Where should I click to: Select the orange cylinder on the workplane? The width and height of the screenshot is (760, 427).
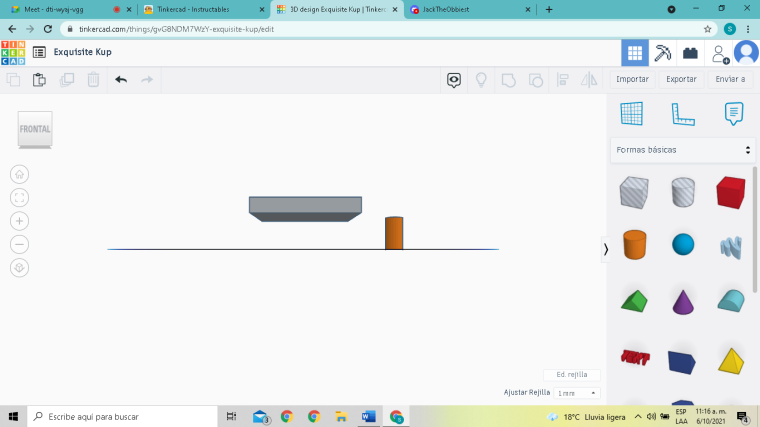point(394,233)
